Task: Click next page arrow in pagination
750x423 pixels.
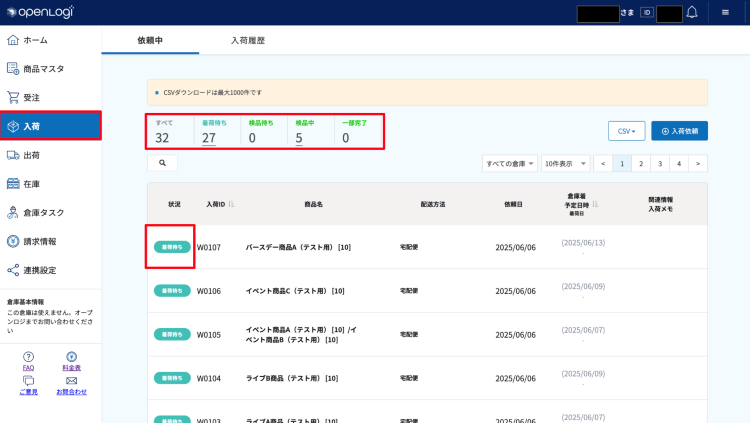Action: pos(697,163)
